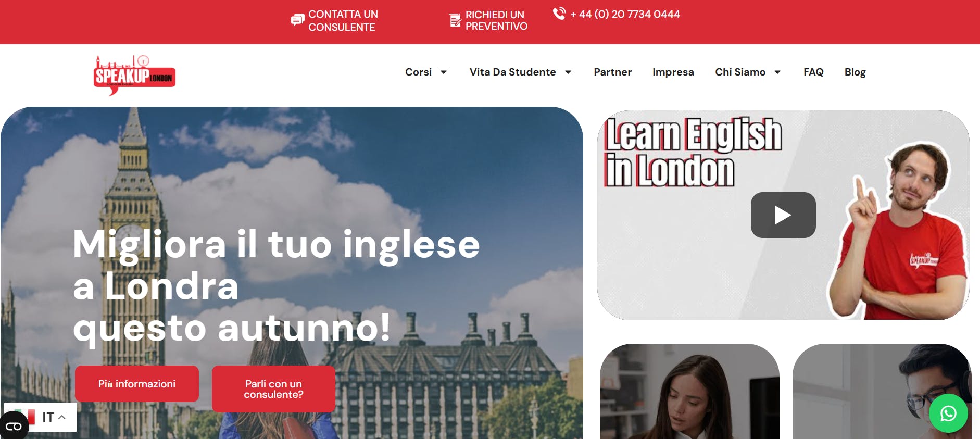Open the FAQ page
The image size is (980, 439).
pyautogui.click(x=813, y=72)
